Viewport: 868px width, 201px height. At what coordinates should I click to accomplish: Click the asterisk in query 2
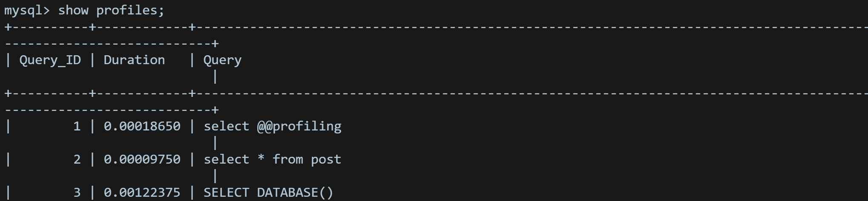(261, 158)
